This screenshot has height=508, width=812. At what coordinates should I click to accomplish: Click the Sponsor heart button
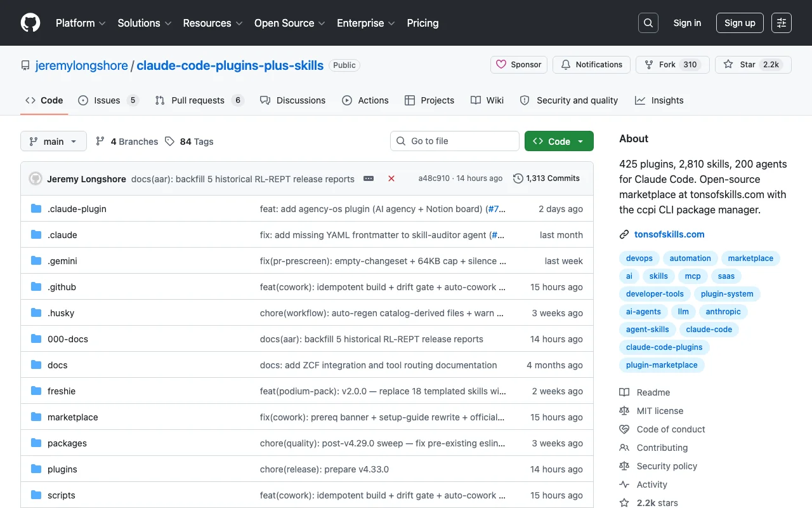519,65
